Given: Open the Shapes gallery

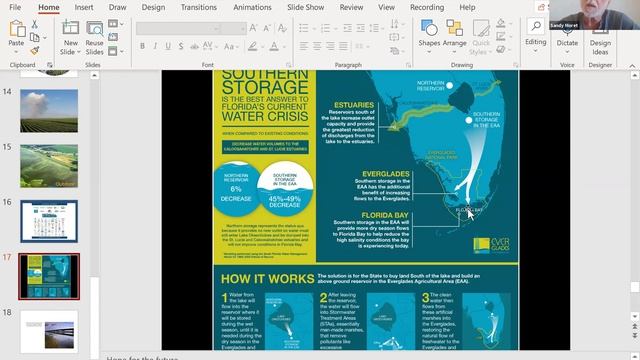Looking at the screenshot, I should tap(429, 37).
